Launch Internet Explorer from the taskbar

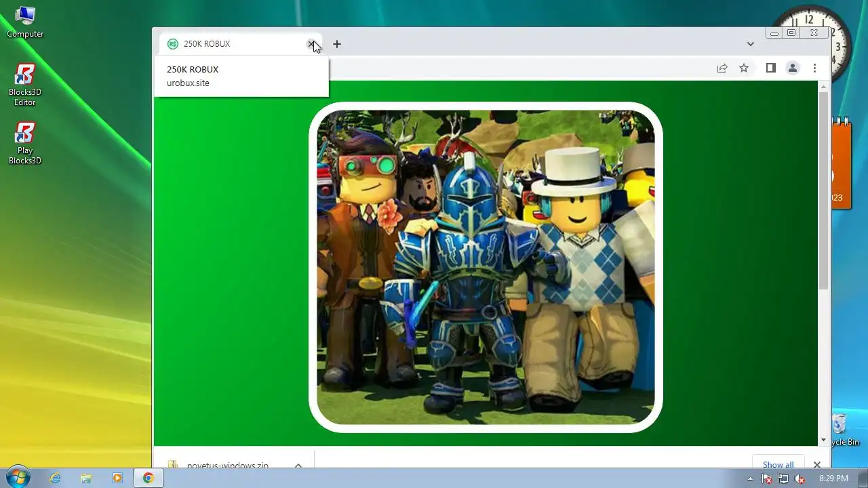pyautogui.click(x=55, y=478)
